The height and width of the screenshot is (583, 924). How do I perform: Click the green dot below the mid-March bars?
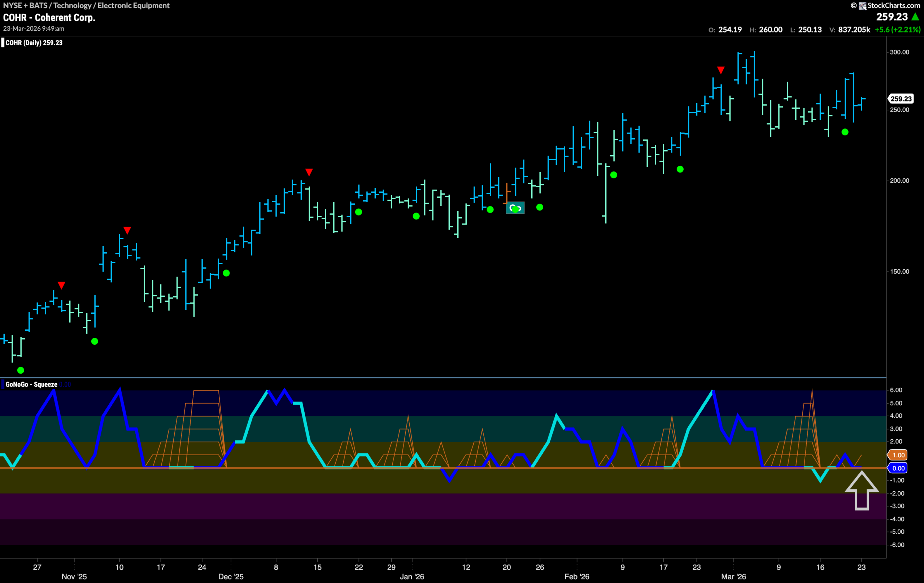point(845,132)
